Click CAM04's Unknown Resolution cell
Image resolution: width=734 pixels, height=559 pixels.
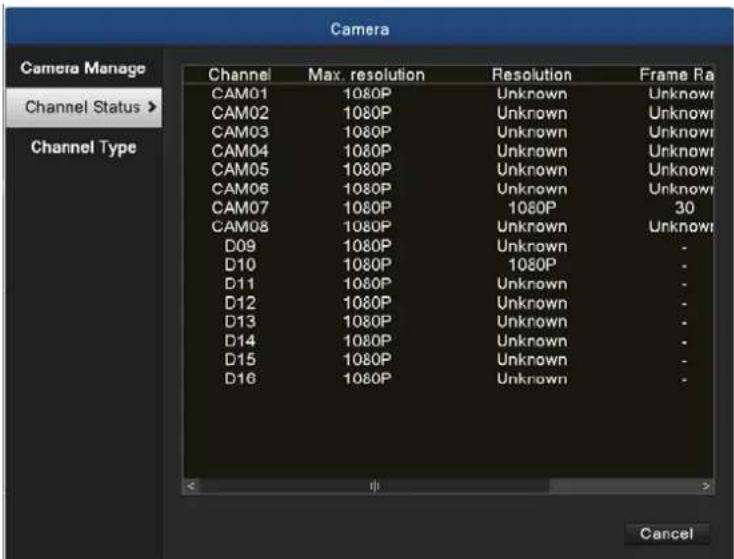[532, 151]
